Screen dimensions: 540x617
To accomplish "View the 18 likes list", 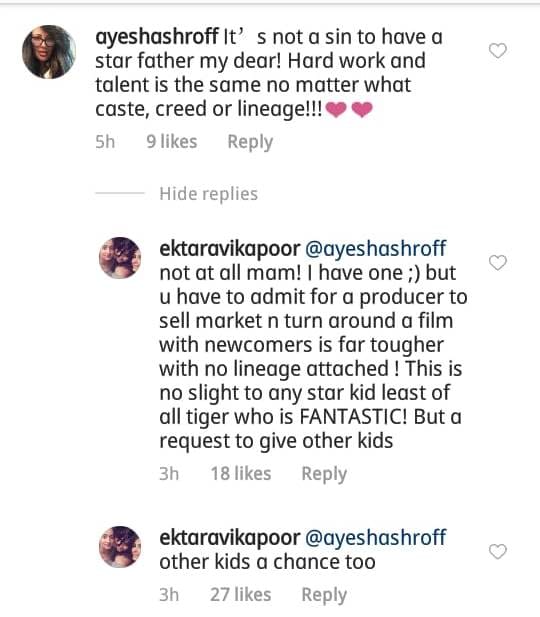I will (x=241, y=473).
